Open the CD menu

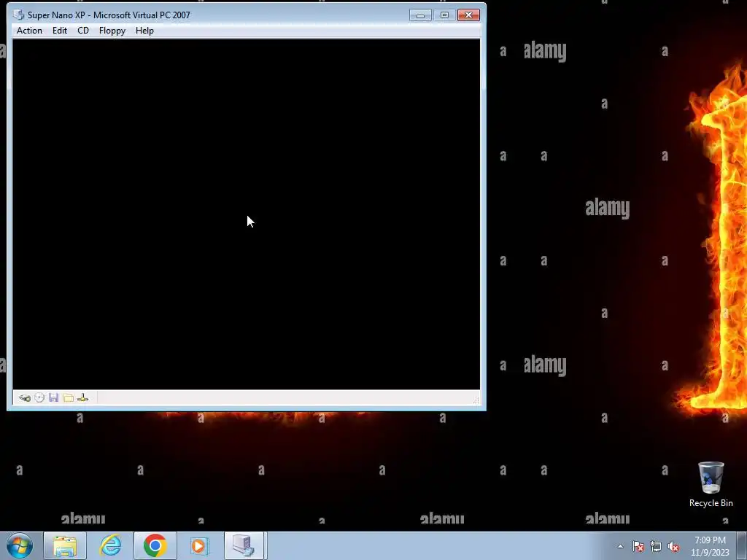pyautogui.click(x=83, y=31)
